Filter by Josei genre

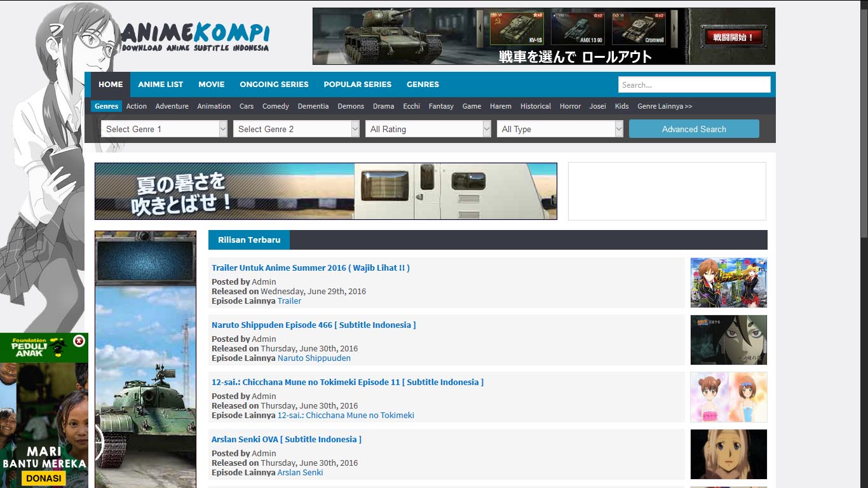[x=598, y=106]
